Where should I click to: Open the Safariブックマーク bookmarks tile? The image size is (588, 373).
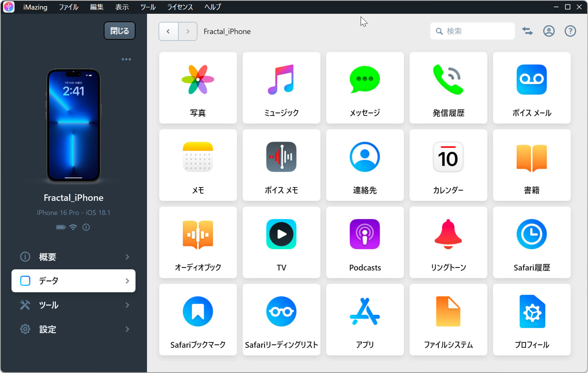[198, 319]
